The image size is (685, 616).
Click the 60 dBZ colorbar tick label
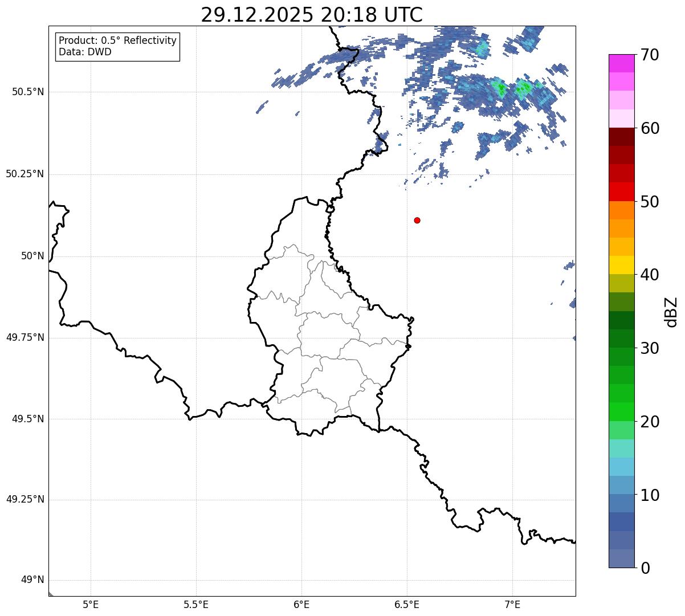click(650, 128)
